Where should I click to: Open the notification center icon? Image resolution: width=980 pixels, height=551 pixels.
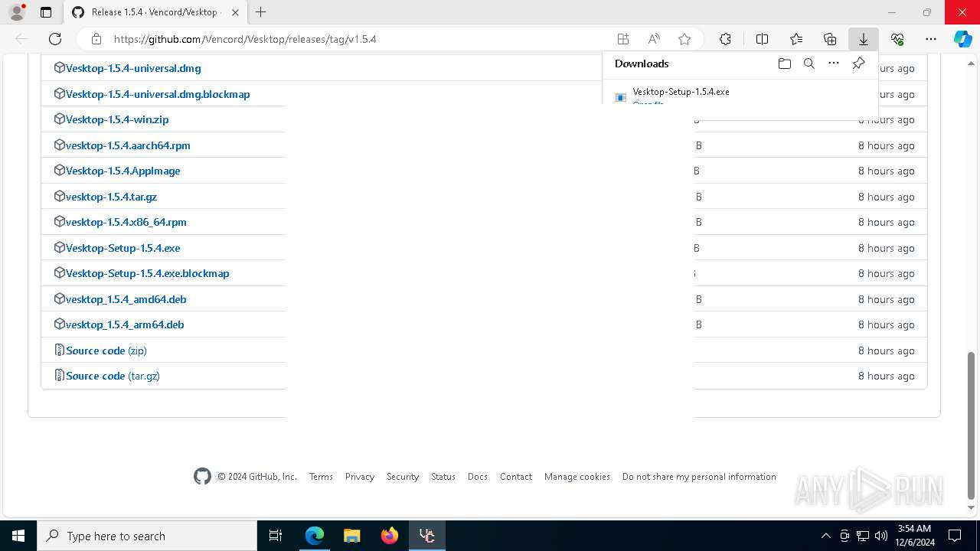click(x=955, y=536)
